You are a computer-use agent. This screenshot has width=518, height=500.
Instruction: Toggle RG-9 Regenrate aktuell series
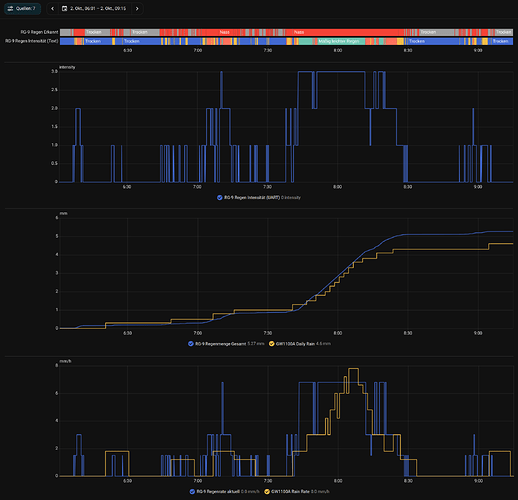192,492
